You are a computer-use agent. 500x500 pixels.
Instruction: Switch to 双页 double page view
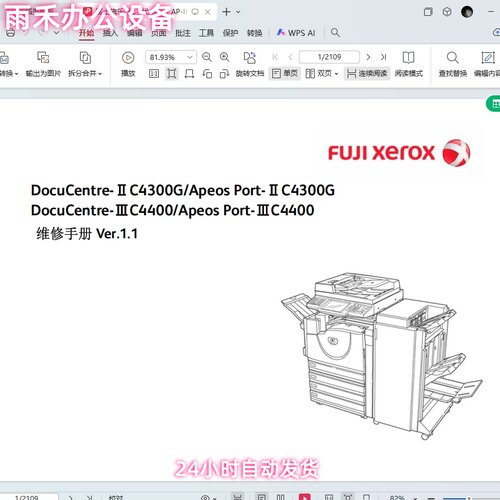pos(322,73)
